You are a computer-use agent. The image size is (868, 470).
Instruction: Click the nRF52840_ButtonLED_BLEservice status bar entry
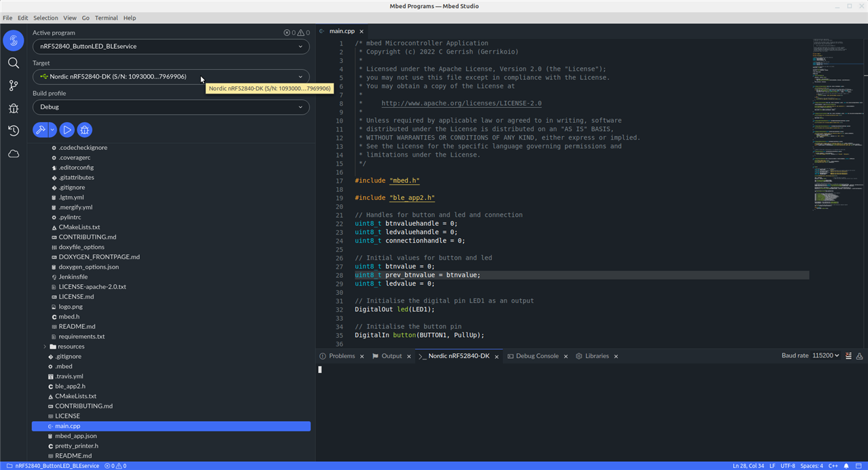click(x=53, y=466)
